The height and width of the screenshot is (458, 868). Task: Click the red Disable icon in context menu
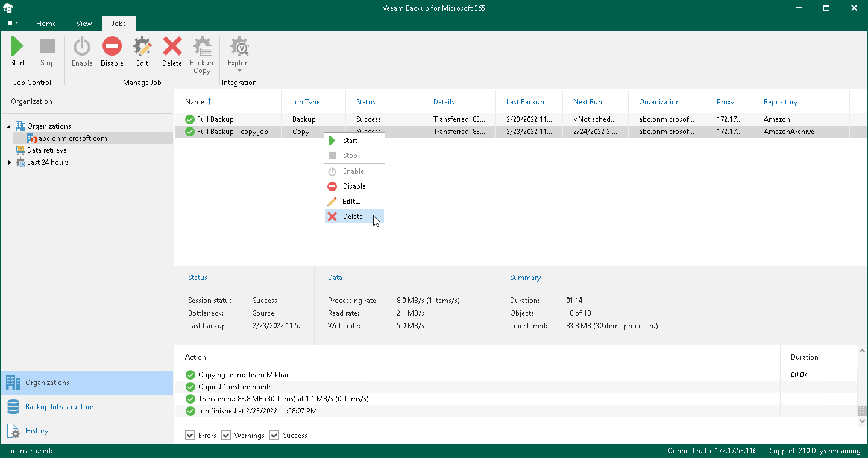point(332,186)
